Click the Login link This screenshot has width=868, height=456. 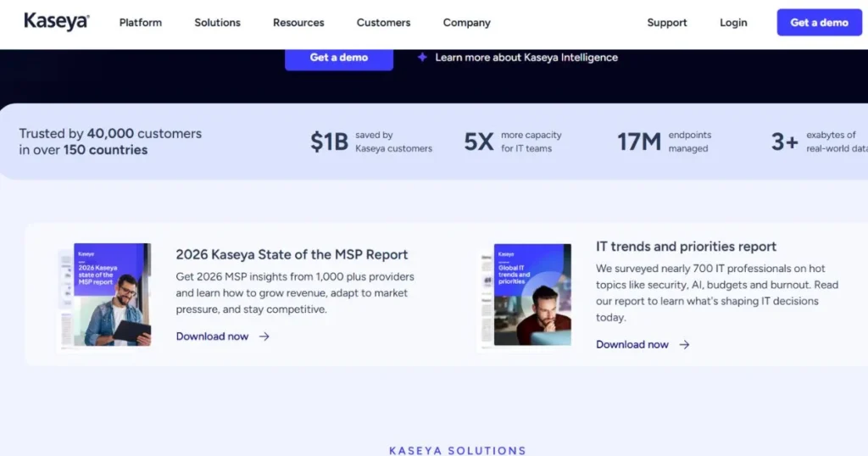(x=733, y=23)
